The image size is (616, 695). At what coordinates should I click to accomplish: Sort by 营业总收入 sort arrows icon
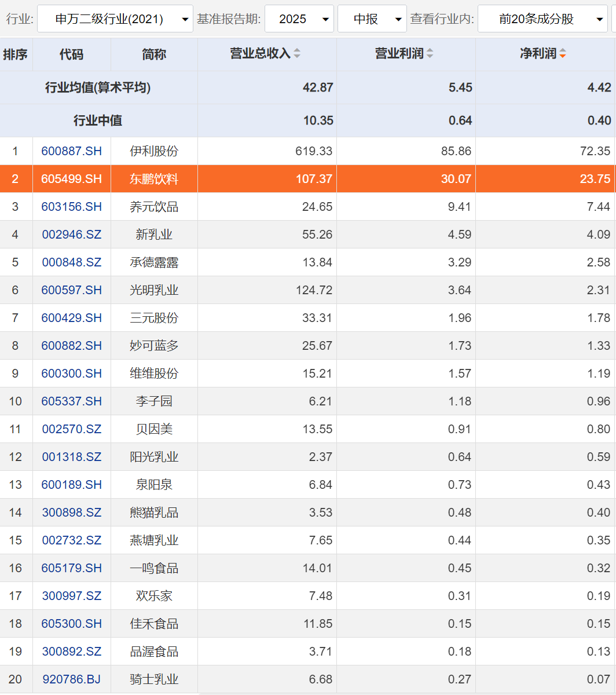click(297, 54)
